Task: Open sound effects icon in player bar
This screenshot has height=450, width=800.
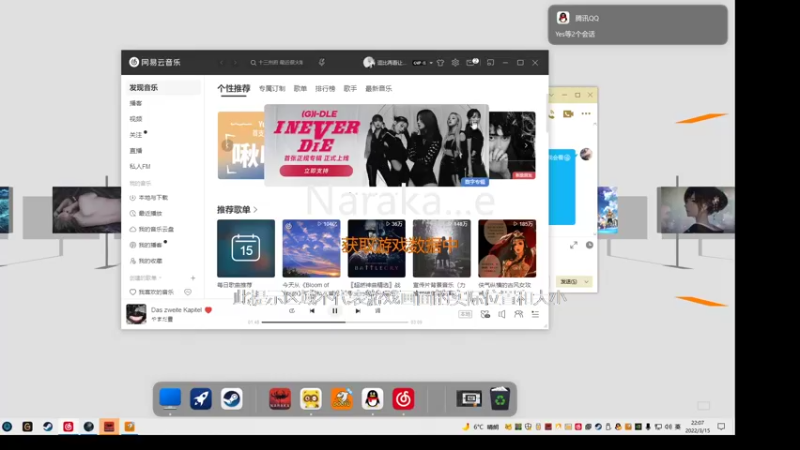Action: 485,314
